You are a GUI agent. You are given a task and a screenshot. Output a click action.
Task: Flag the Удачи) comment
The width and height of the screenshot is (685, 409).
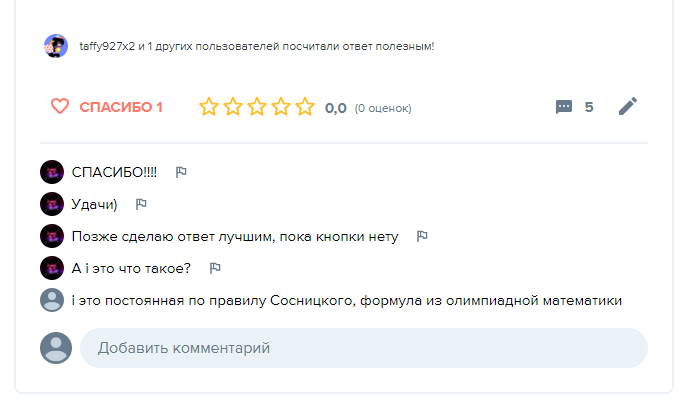coord(141,204)
